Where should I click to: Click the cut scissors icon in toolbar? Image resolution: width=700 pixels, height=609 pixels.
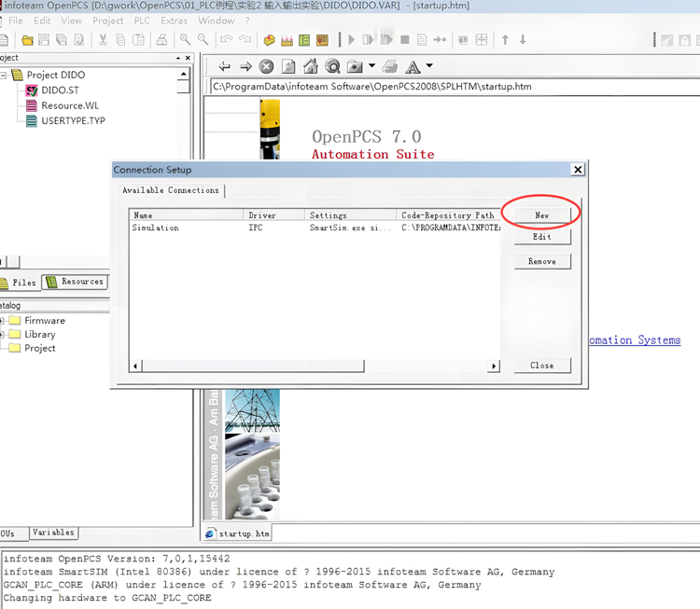tap(103, 40)
